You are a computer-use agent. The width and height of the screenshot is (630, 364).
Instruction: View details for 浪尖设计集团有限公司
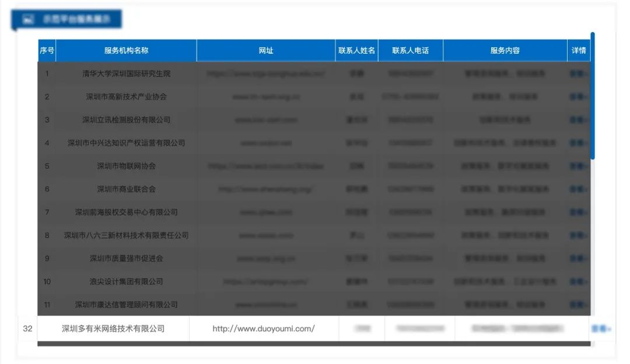click(578, 282)
